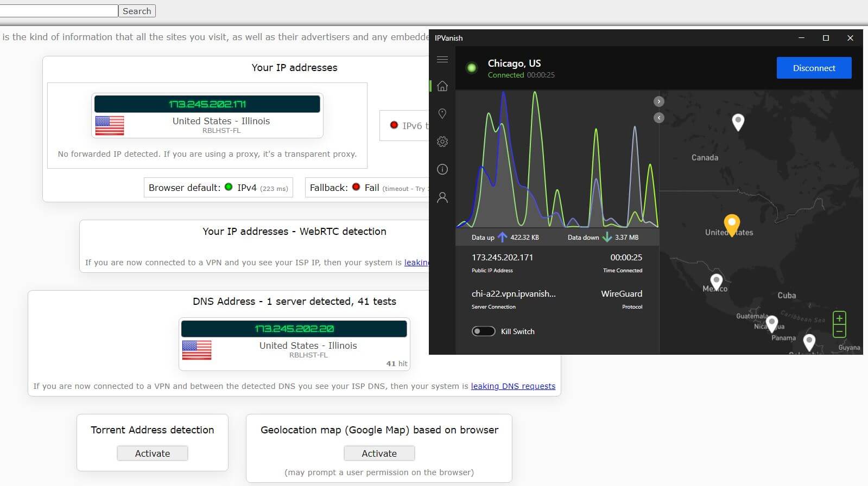This screenshot has height=486, width=868.
Task: Select the yellow United States map pin
Action: [732, 225]
